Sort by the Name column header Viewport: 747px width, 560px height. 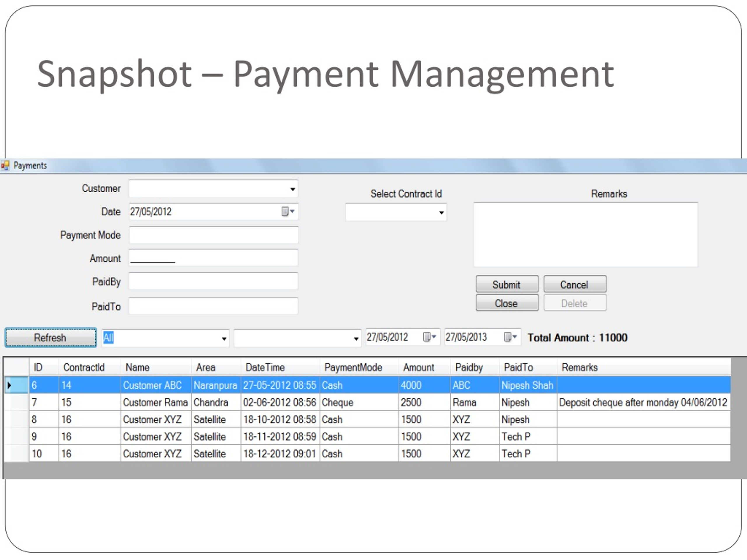(x=156, y=367)
